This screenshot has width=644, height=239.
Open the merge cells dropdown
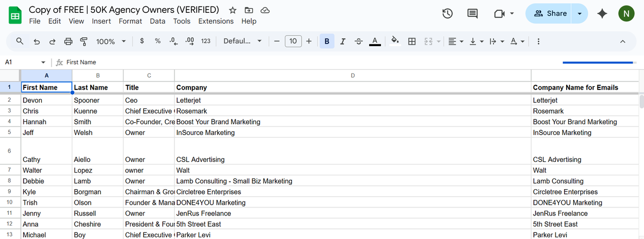[x=437, y=41]
